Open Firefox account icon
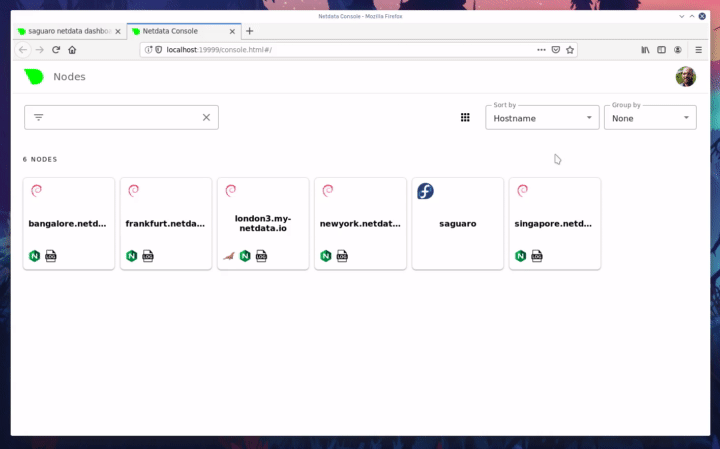 (x=678, y=50)
